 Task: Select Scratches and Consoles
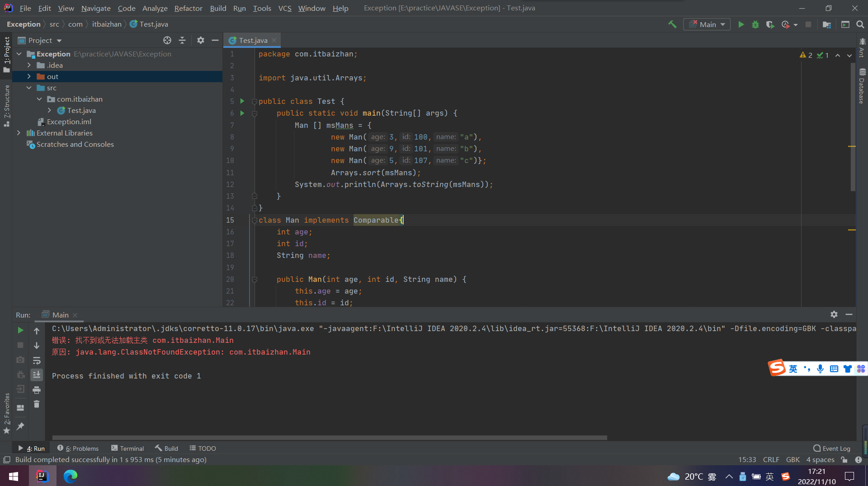(70, 144)
